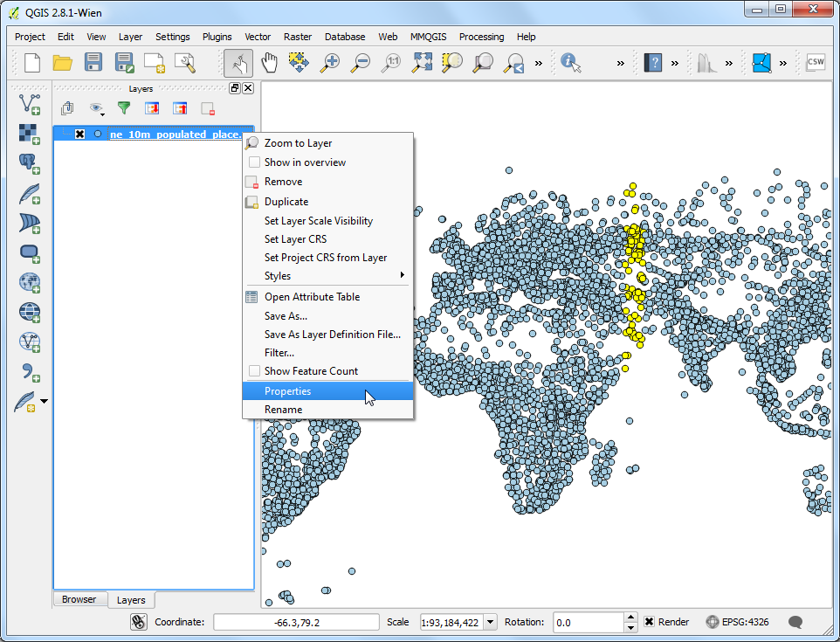Open the Scale dropdown arrow
Image resolution: width=840 pixels, height=642 pixels.
point(489,622)
